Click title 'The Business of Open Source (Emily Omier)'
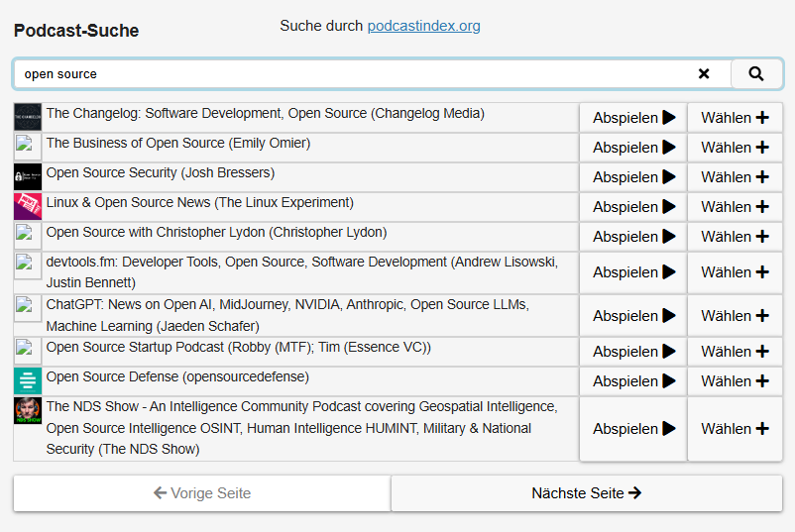Viewport: 795px width, 532px height. pos(178,143)
